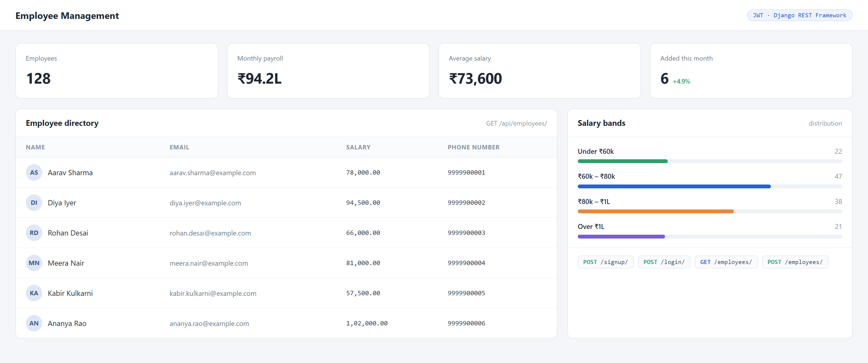Click the POST /employees/ endpoint chip

click(x=795, y=262)
